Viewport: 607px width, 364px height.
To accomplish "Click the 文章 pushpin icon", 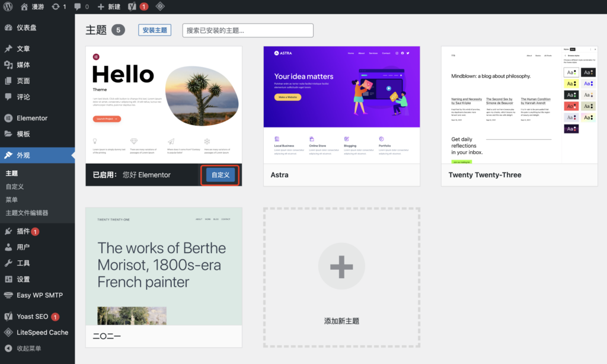I will coord(8,49).
